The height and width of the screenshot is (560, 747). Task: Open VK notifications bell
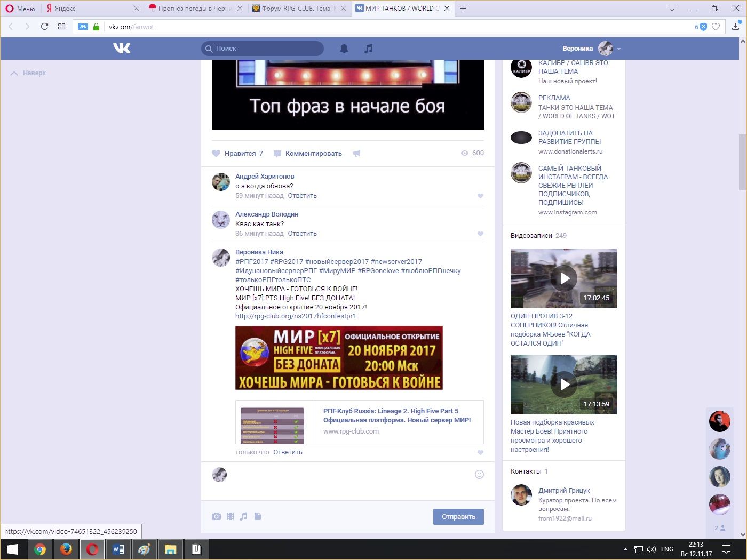click(344, 49)
